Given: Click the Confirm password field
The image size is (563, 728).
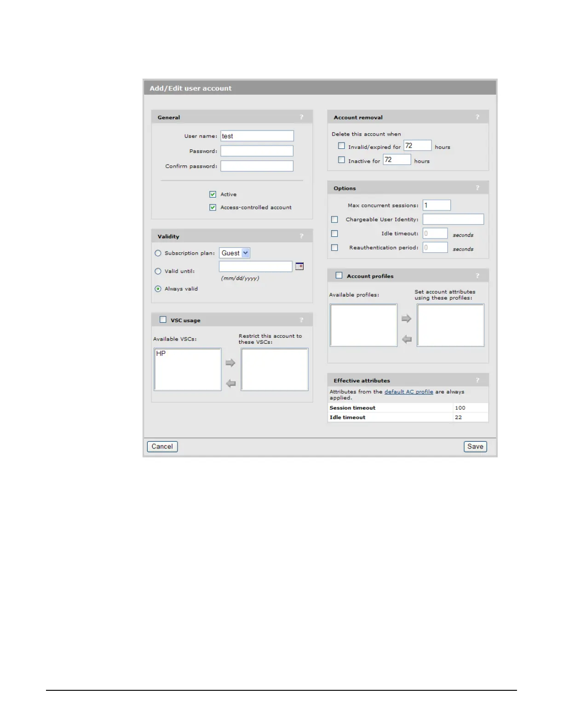Looking at the screenshot, I should coord(257,166).
